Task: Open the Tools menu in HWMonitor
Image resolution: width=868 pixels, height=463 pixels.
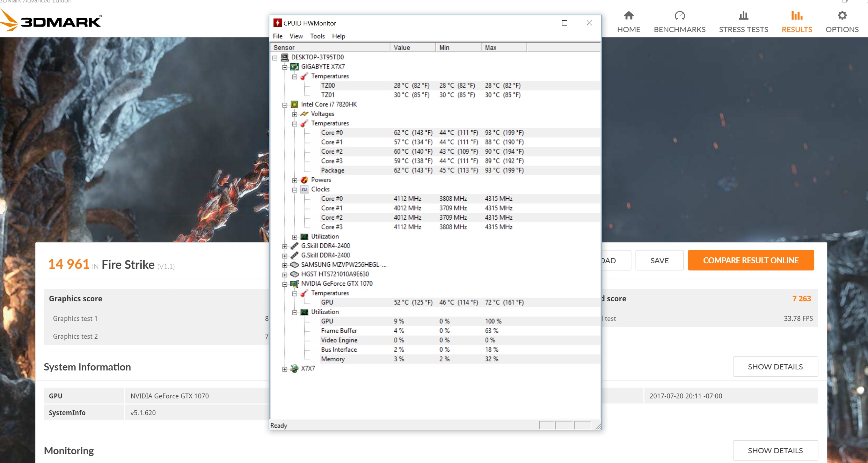Action: (317, 36)
